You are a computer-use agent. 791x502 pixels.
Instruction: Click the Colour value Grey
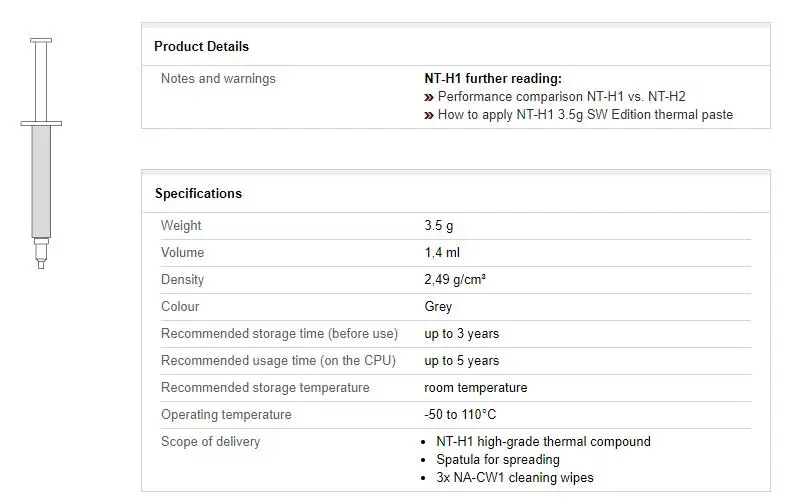[438, 307]
